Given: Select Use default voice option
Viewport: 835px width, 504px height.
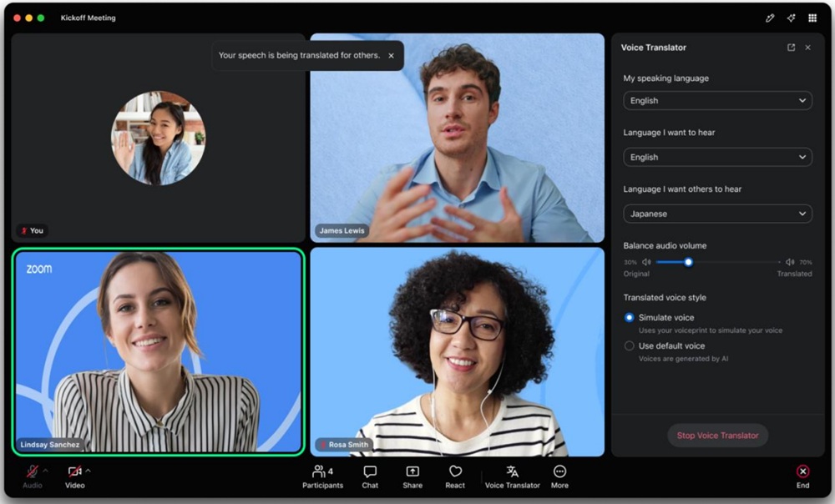Looking at the screenshot, I should pos(629,346).
